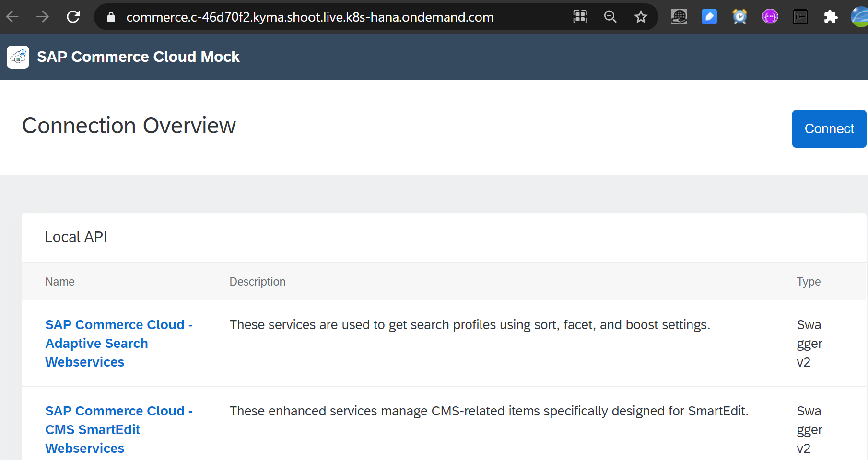This screenshot has height=460, width=868.
Task: Open the globe extension icon
Action: click(x=679, y=17)
